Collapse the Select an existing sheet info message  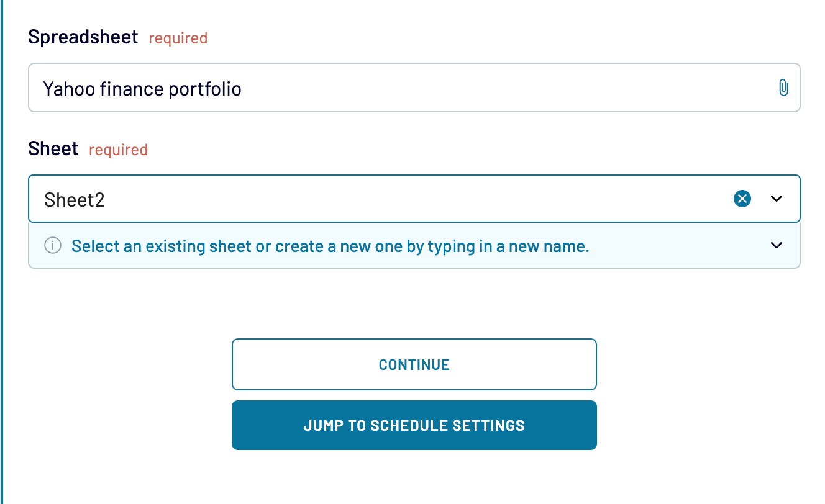(x=775, y=245)
